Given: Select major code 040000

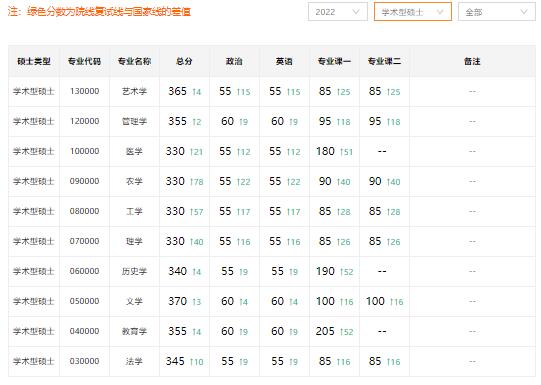Looking at the screenshot, I should (x=84, y=332).
